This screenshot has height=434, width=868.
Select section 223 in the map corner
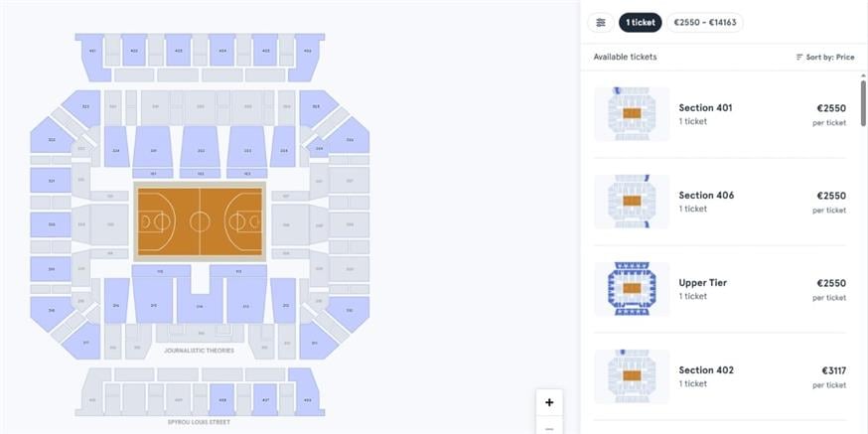(x=83, y=107)
